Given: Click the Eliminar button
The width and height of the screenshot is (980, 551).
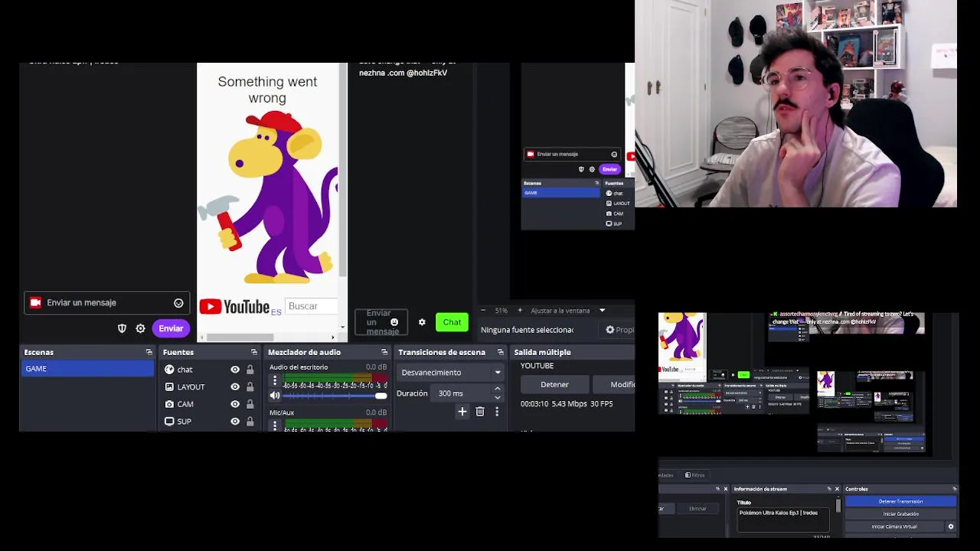Looking at the screenshot, I should 697,509.
